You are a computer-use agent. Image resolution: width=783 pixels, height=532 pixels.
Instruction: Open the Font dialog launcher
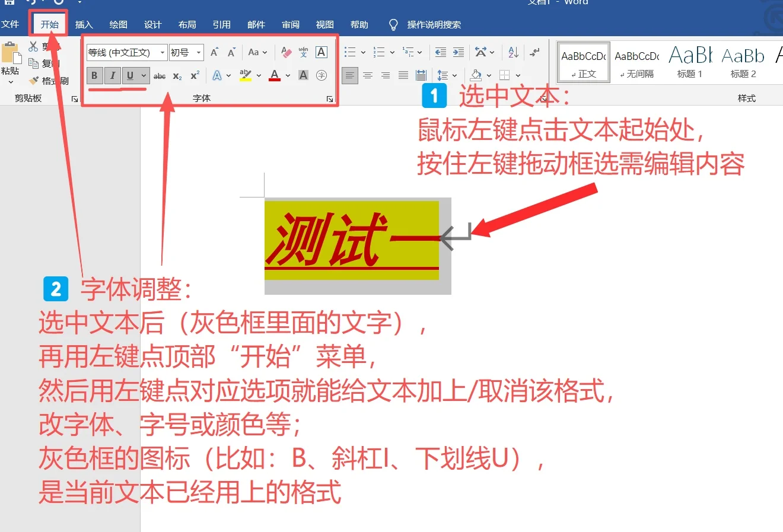coord(330,98)
